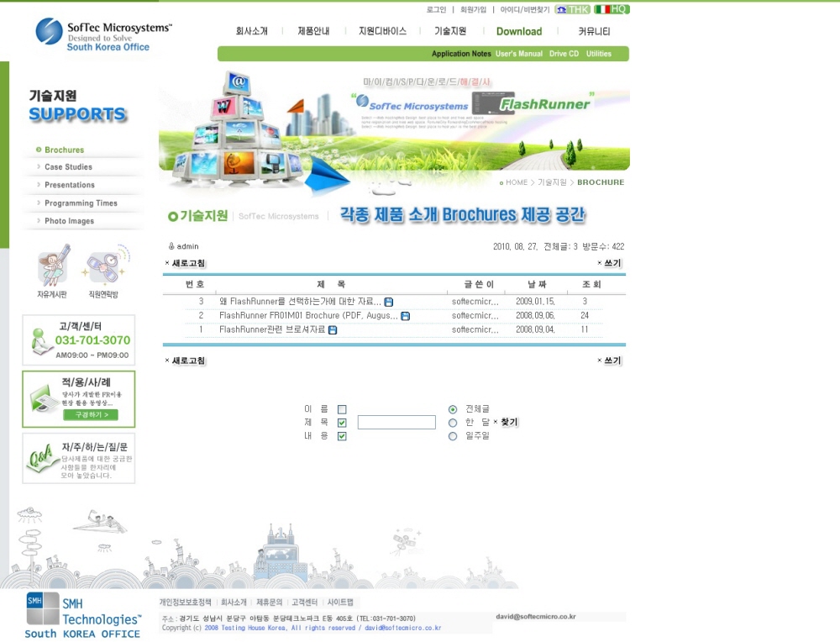
Task: Click the 날짜 column header
Action: [x=538, y=284]
